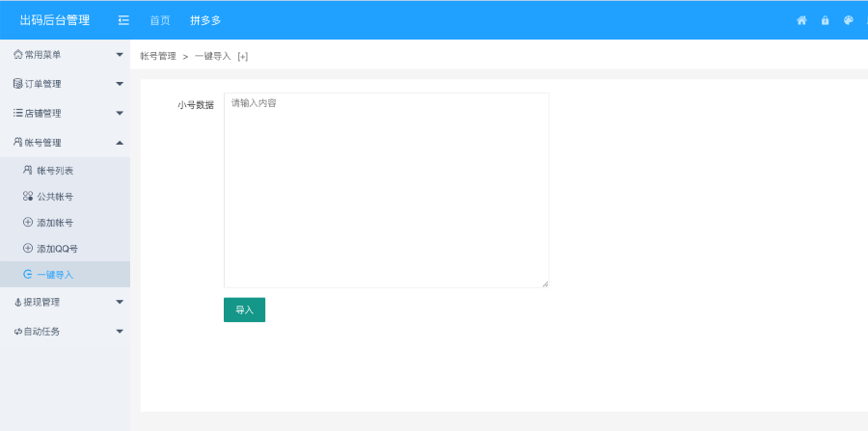This screenshot has width=868, height=431.
Task: Expand the 店铺管理 arrow
Action: coord(120,113)
